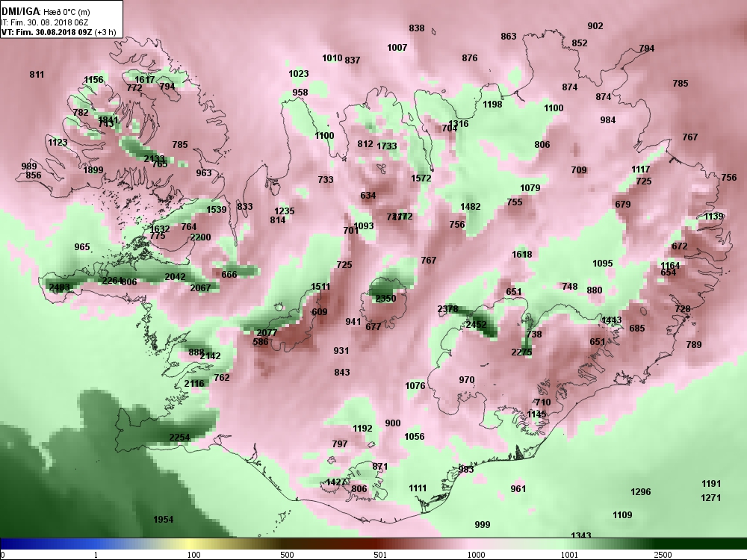This screenshot has height=560, width=747.
Task: Click the offshore value '1954'
Action: [x=163, y=520]
